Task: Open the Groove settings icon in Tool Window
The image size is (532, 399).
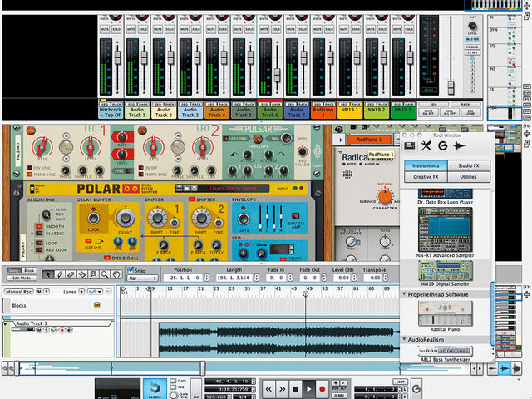Action: point(442,146)
